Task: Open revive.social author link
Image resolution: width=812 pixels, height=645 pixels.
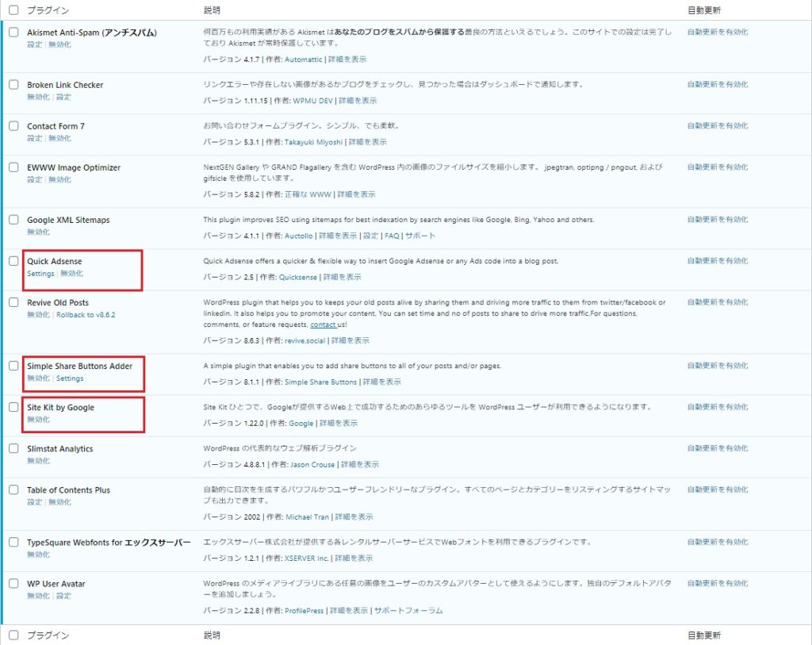Action: pyautogui.click(x=305, y=341)
